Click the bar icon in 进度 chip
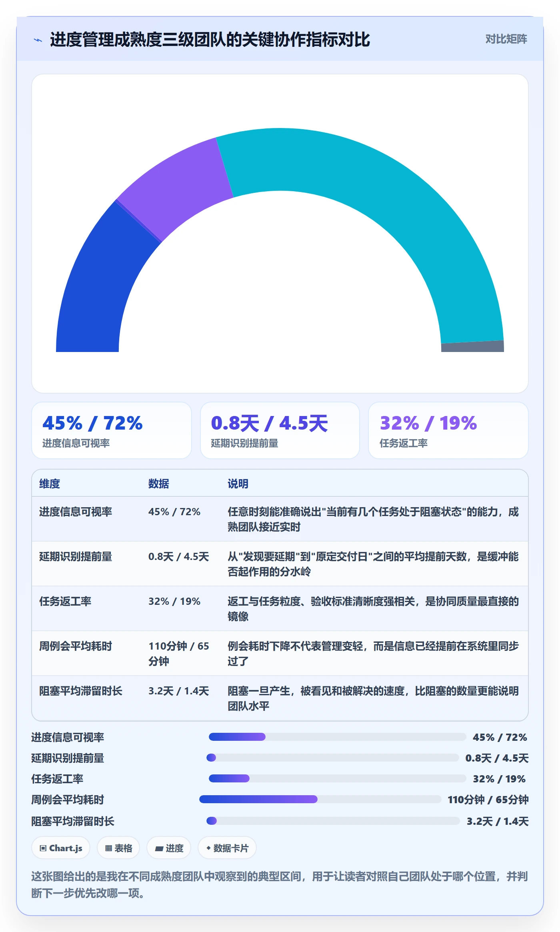This screenshot has width=560, height=932. click(x=159, y=848)
